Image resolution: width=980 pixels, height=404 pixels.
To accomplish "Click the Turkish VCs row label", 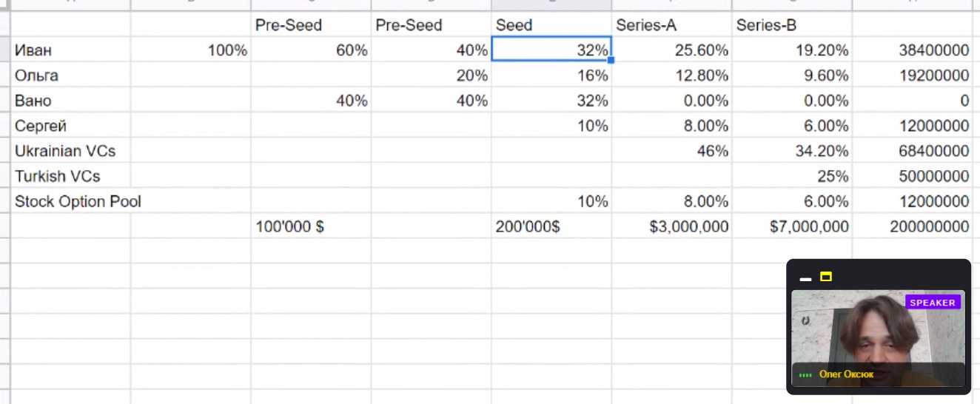I will pyautogui.click(x=70, y=176).
